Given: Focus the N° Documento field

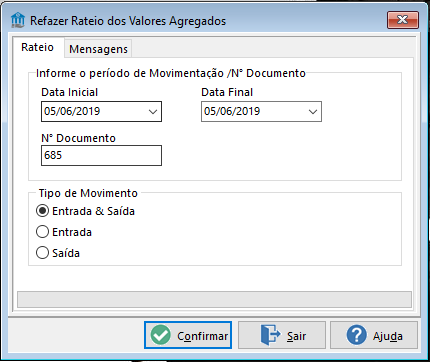Looking at the screenshot, I should pyautogui.click(x=101, y=155).
